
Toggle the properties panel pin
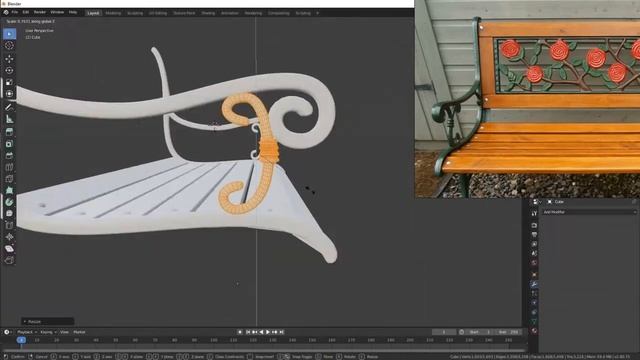click(634, 202)
